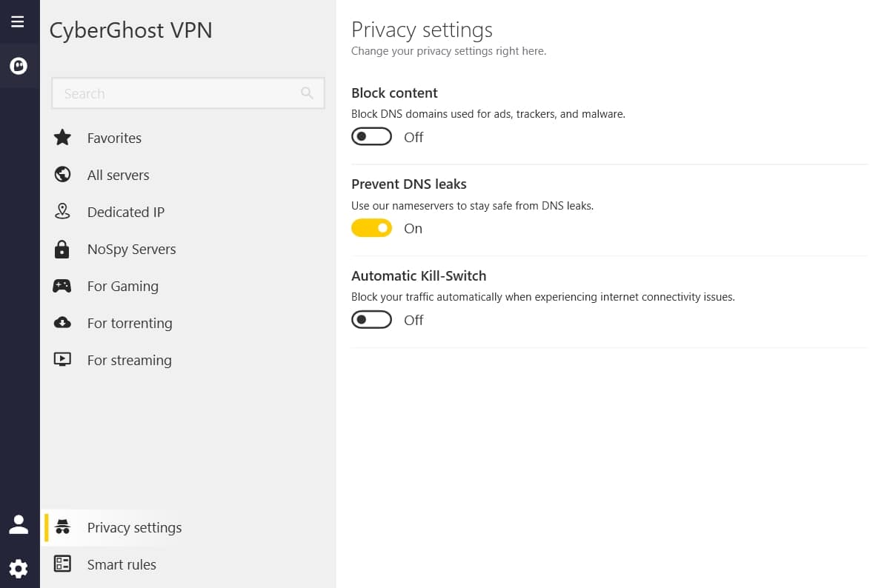This screenshot has width=870, height=588.
Task: Focus the Search input field
Action: click(x=188, y=93)
